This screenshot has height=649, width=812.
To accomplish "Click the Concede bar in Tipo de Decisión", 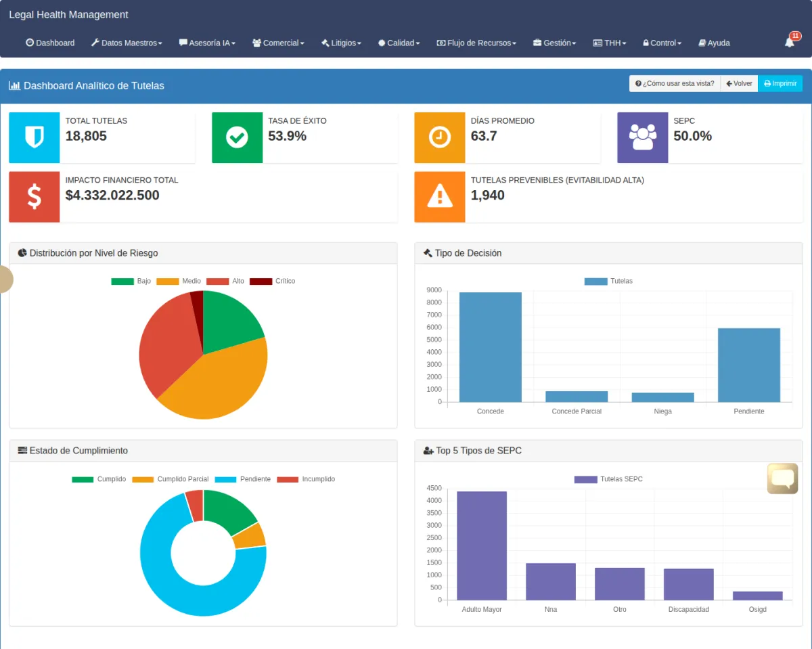I will pos(491,347).
